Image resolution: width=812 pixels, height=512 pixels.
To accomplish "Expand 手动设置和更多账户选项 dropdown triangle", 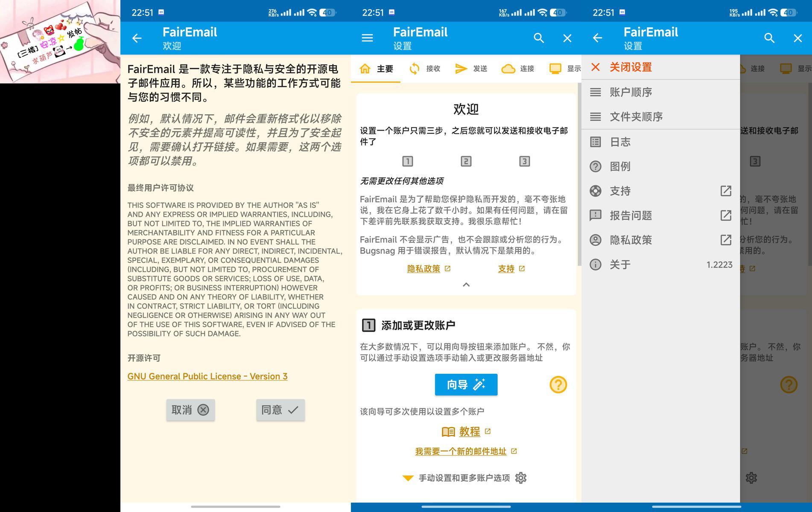I will point(408,478).
